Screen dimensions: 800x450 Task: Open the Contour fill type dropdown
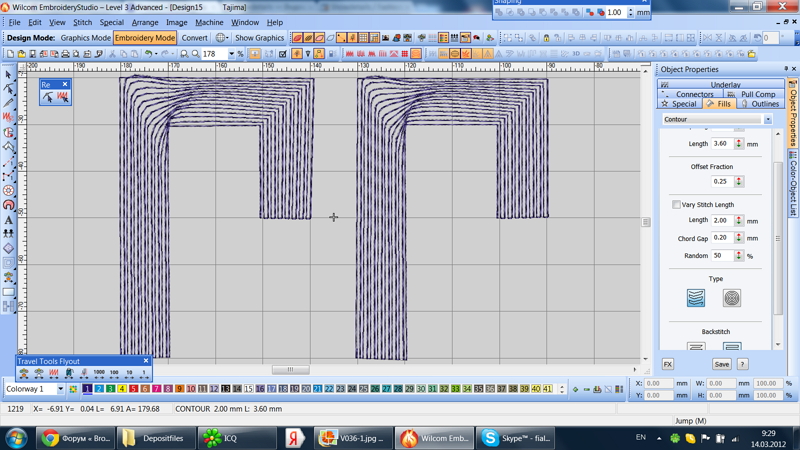pos(768,119)
